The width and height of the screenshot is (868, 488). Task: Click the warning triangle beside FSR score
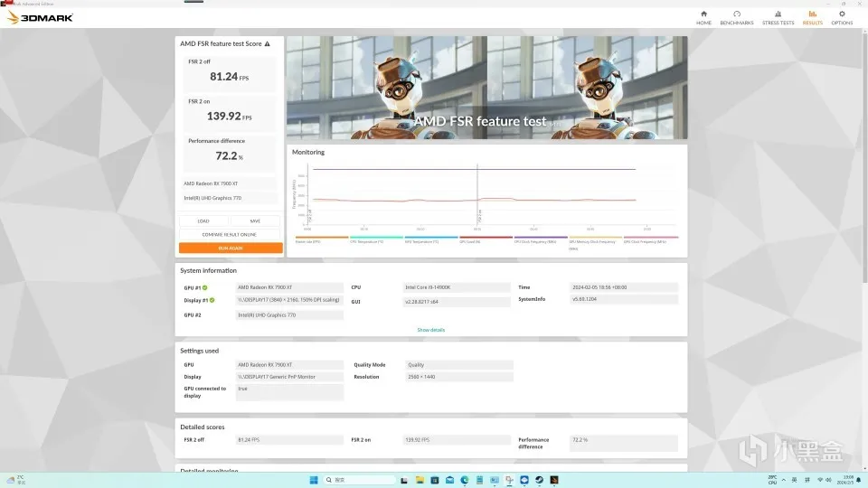coord(268,43)
